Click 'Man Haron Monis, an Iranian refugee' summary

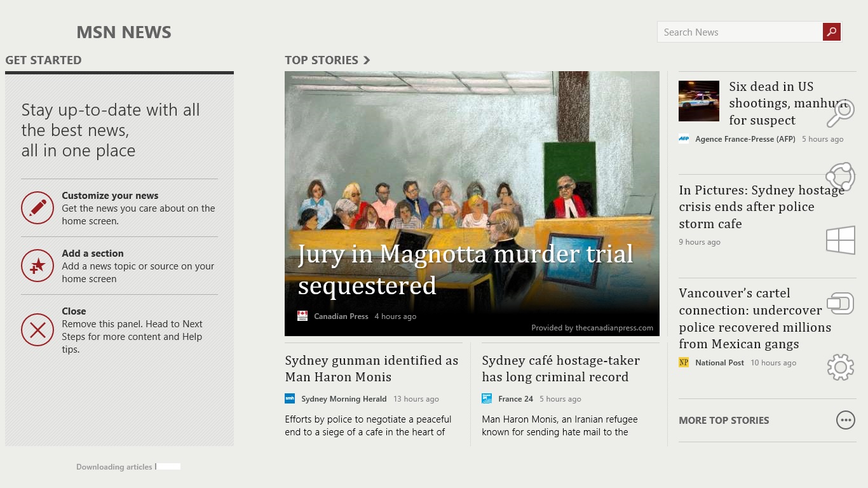[559, 426]
